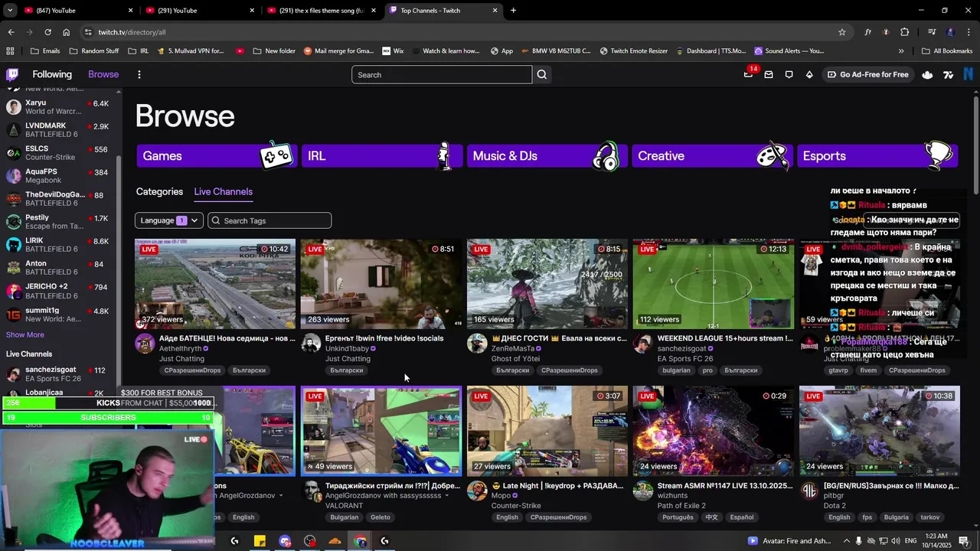Open the All Bookmarks folder

tap(947, 51)
